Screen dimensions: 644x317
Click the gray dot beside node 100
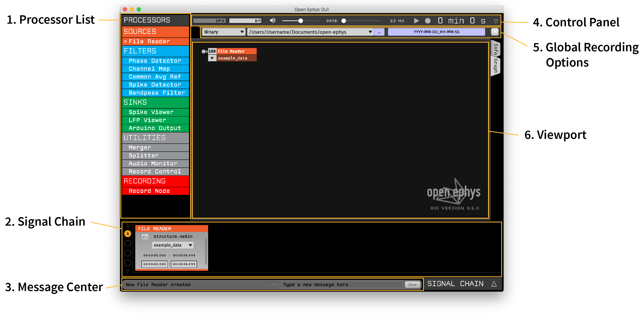point(204,51)
